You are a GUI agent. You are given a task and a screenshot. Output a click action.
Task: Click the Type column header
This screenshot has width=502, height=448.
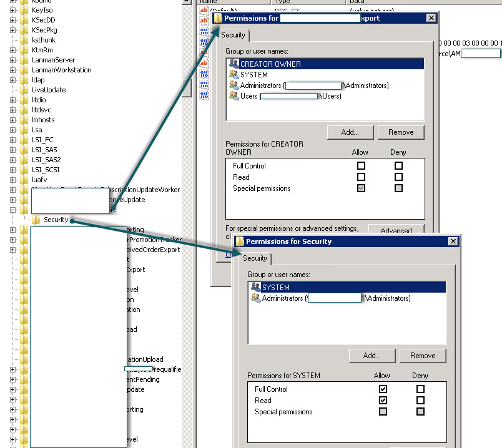(308, 2)
